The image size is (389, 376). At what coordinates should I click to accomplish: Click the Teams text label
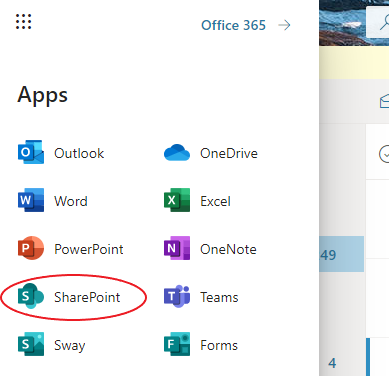[219, 297]
